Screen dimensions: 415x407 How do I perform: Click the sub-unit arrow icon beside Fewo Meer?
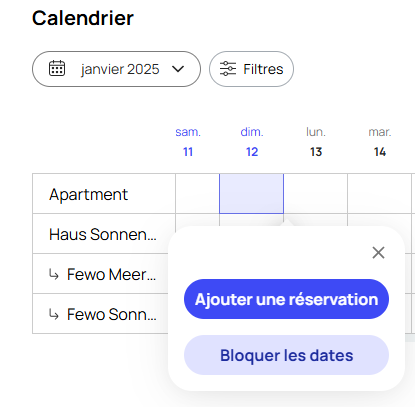click(x=54, y=274)
